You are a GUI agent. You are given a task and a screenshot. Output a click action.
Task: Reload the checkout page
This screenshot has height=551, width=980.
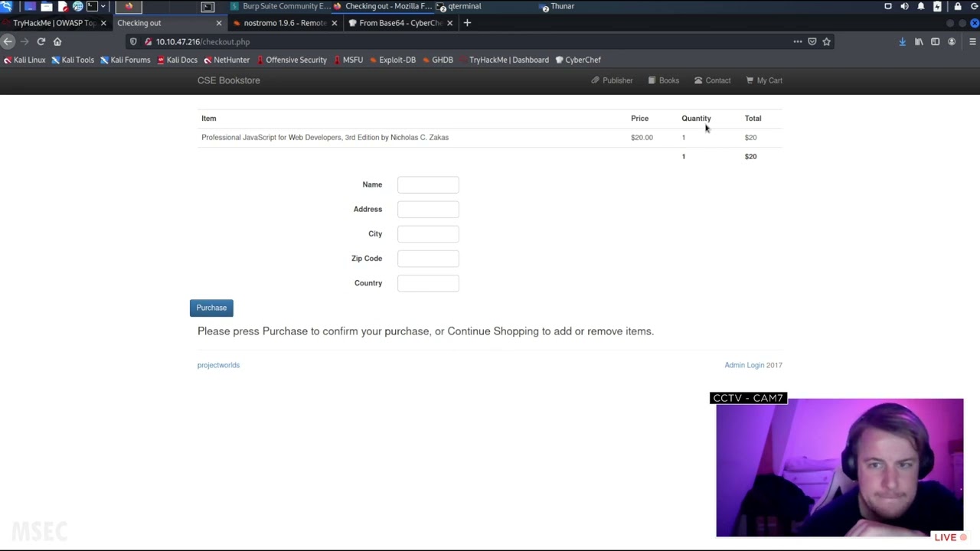tap(41, 42)
